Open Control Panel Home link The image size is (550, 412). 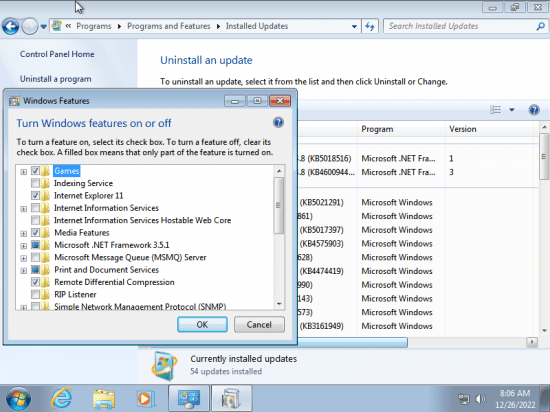[x=57, y=54]
